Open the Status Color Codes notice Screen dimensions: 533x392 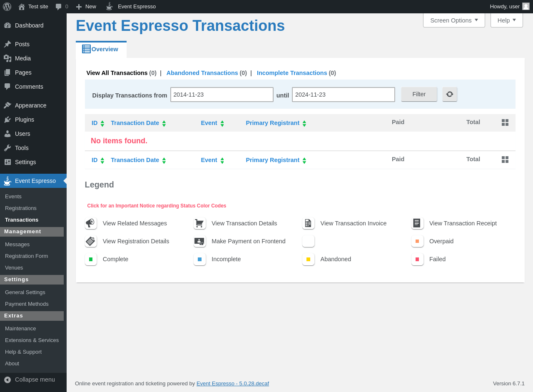(157, 206)
